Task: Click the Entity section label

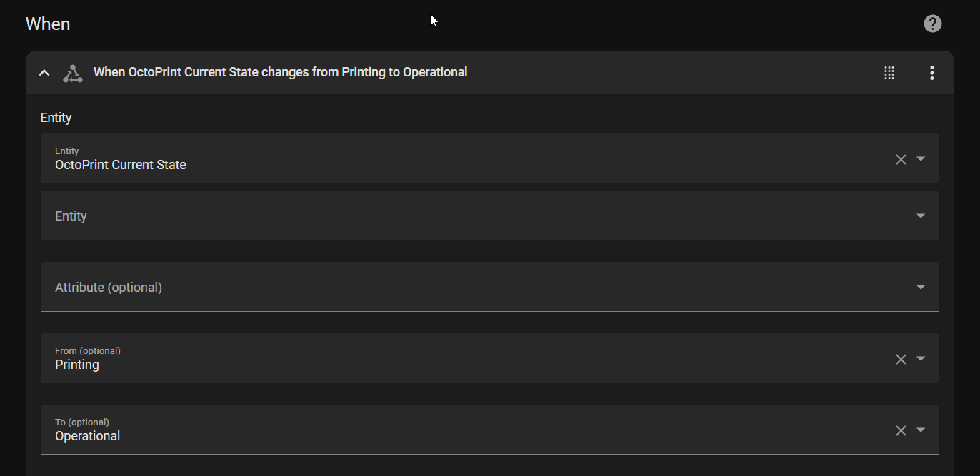Action: tap(56, 118)
